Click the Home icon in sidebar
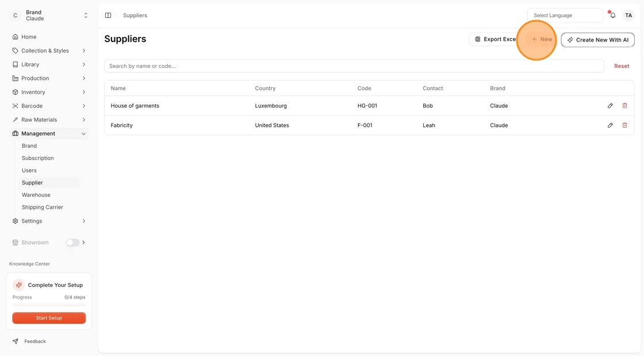 (x=15, y=37)
